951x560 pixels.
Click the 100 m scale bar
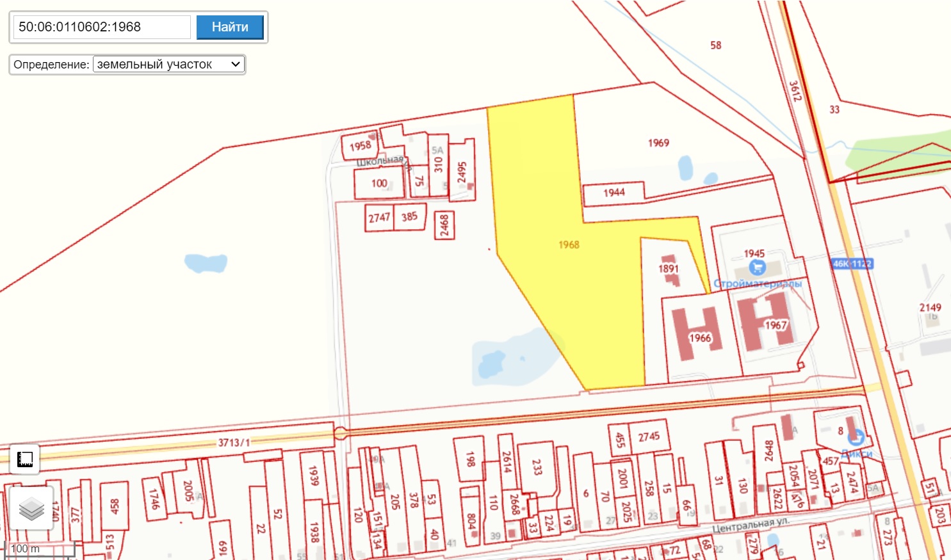click(40, 549)
